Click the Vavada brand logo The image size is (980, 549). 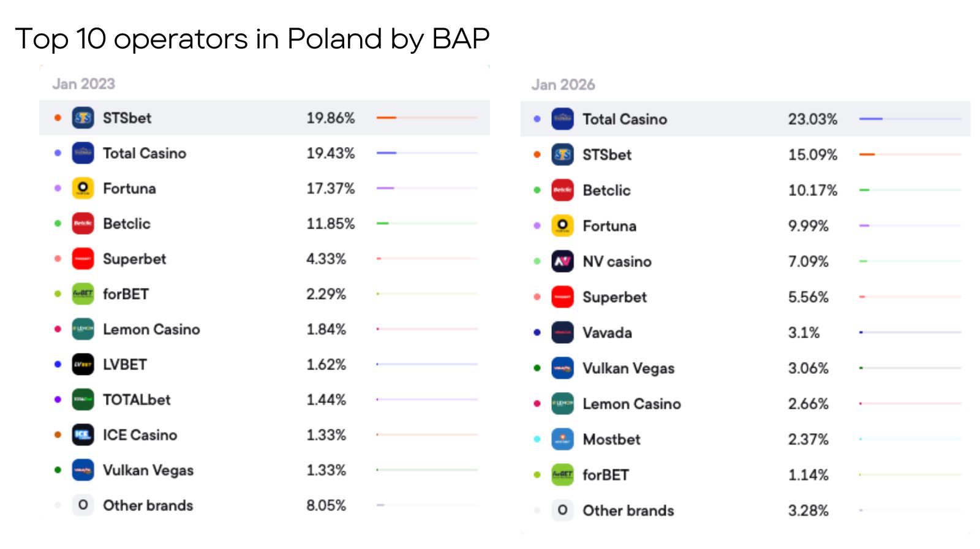pyautogui.click(x=562, y=333)
